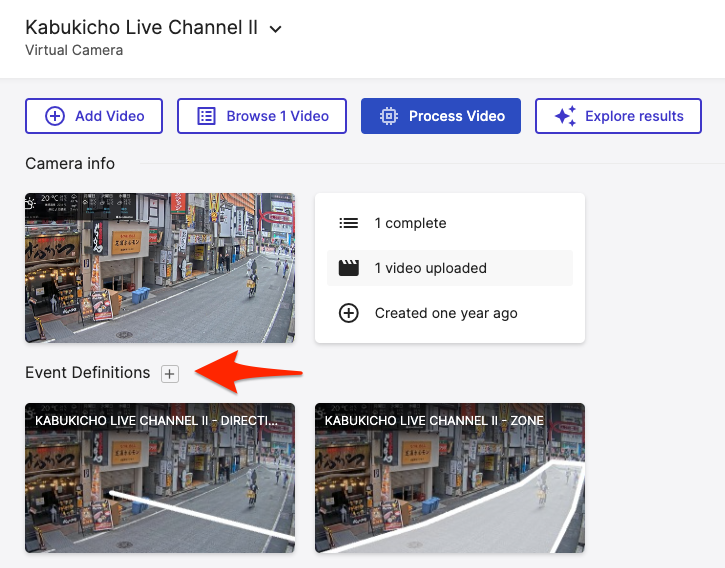
Task: Click the 'Camera info' section heading
Action: [70, 163]
